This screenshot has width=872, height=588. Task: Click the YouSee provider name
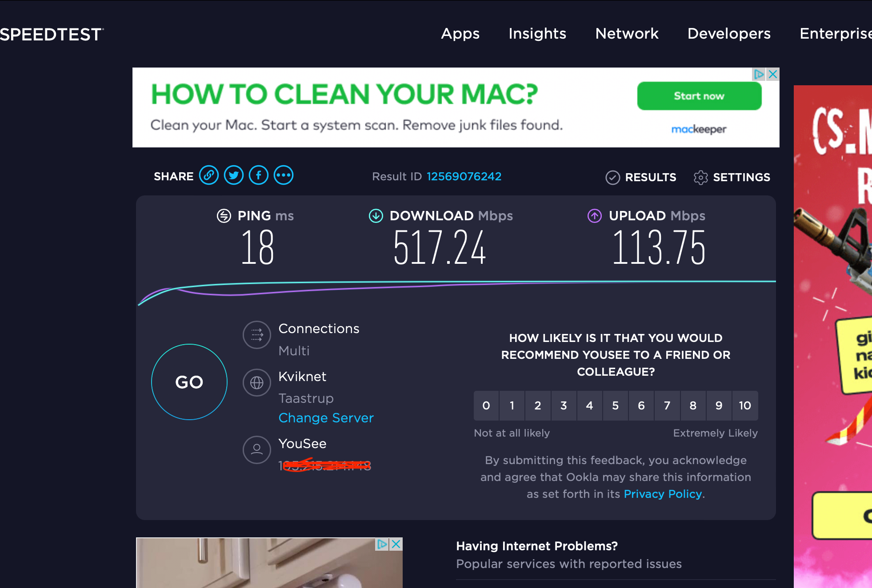(x=302, y=444)
